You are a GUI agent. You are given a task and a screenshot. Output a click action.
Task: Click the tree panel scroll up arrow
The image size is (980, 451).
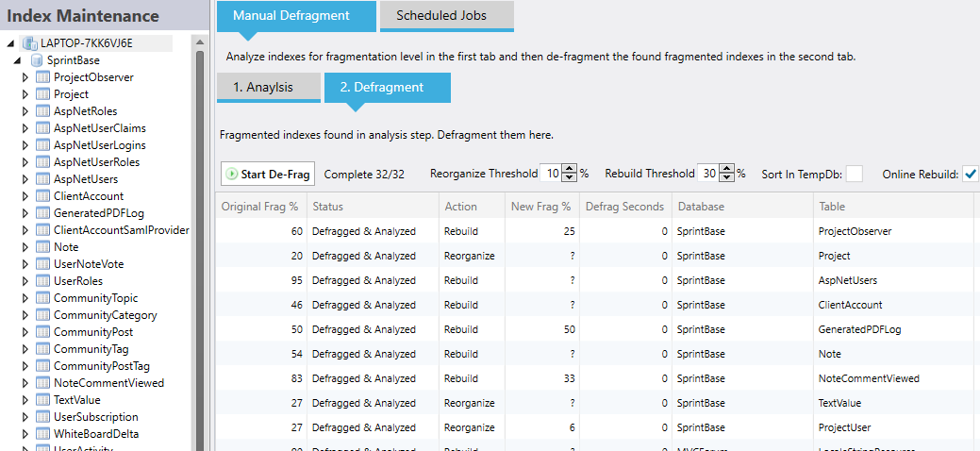pyautogui.click(x=200, y=42)
